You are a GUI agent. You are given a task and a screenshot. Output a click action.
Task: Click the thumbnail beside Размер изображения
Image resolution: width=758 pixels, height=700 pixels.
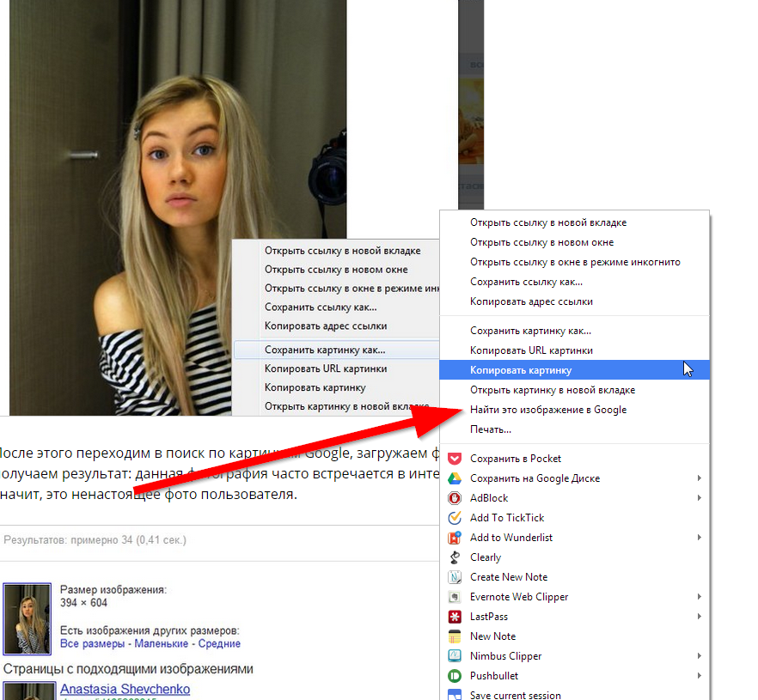(x=28, y=618)
